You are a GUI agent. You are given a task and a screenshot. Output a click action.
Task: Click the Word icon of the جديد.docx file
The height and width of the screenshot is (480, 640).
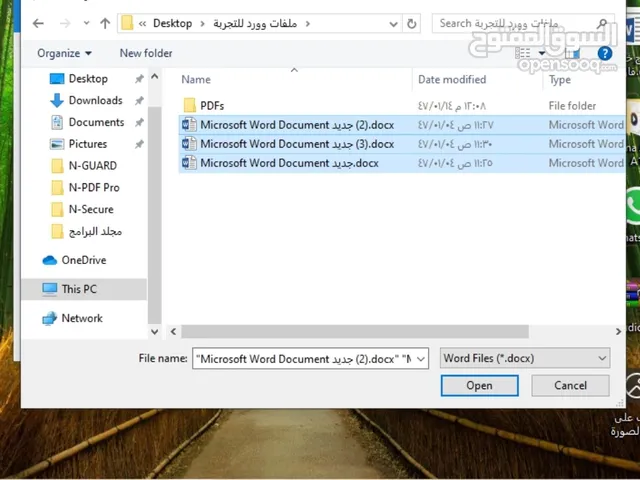[x=189, y=163]
